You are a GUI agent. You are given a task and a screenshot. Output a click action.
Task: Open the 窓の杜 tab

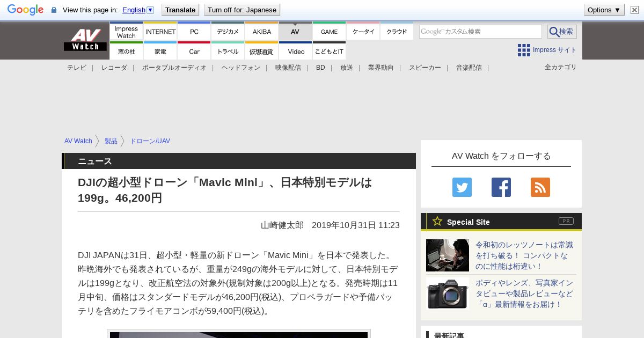pos(126,52)
